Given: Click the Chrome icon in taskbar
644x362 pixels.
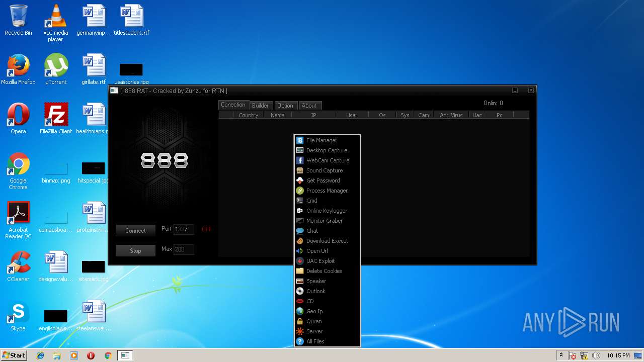Looking at the screenshot, I should tap(108, 355).
